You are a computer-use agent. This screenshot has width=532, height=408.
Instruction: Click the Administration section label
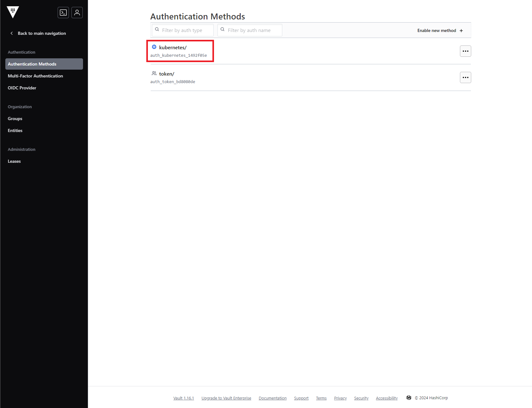coord(22,149)
